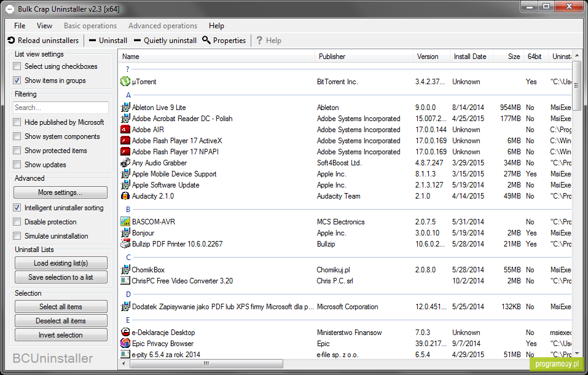Turn on Simulate uninstallation

[x=17, y=236]
